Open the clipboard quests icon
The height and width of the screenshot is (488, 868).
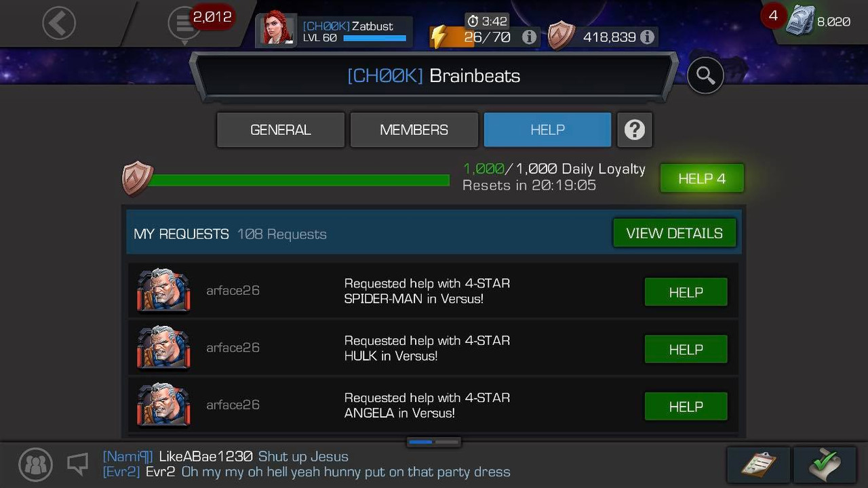[759, 464]
